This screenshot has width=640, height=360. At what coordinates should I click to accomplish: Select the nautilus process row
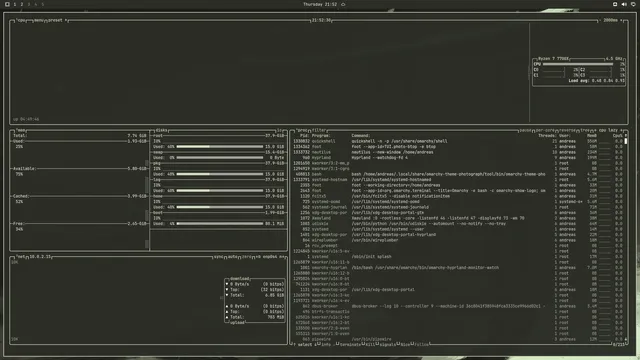pyautogui.click(x=457, y=152)
